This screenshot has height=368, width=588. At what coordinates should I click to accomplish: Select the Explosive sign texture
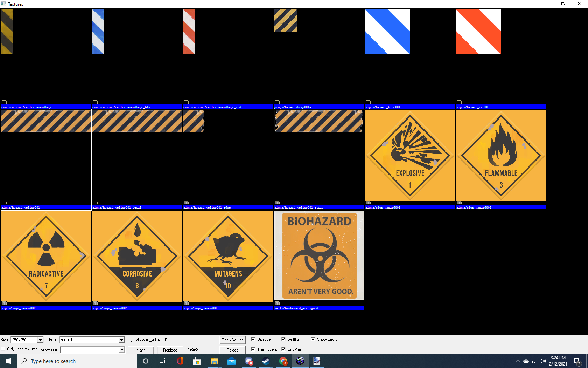pyautogui.click(x=410, y=155)
